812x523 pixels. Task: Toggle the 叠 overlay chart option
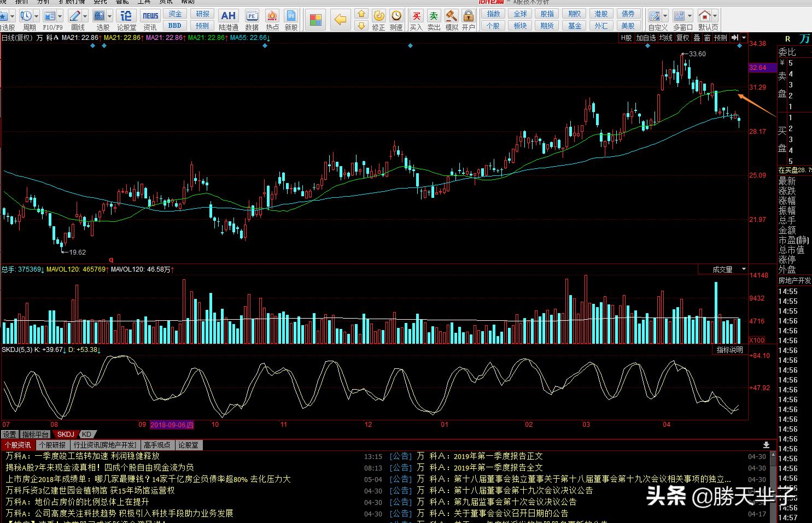click(x=697, y=38)
